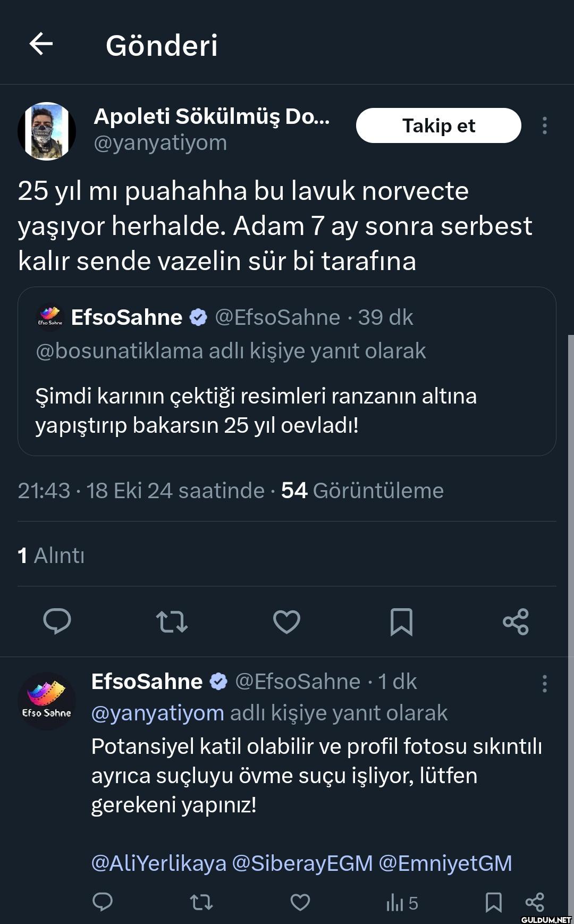Viewport: 574px width, 924px height.
Task: Open the main post's three-dot menu
Action: pos(544,125)
